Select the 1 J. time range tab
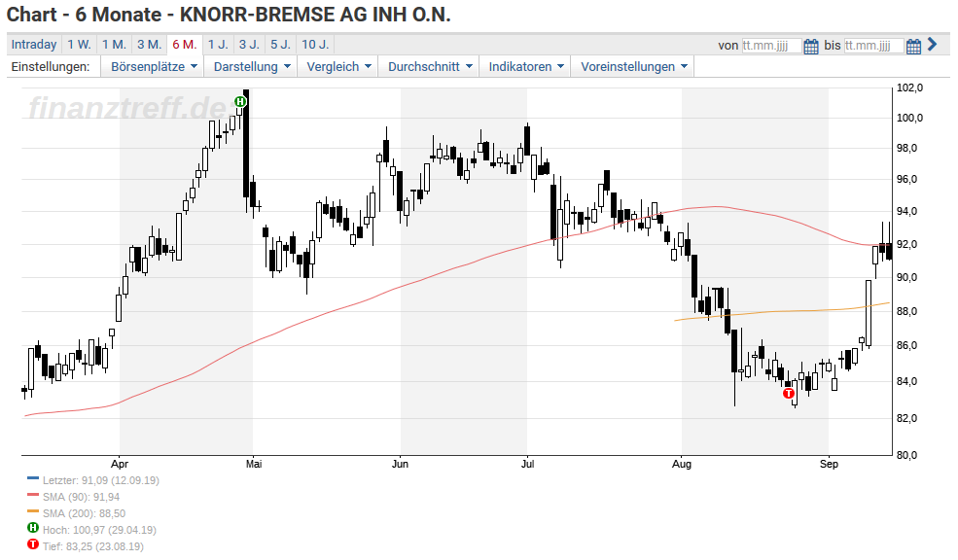Viewport: 958px width, 560px height. tap(218, 45)
